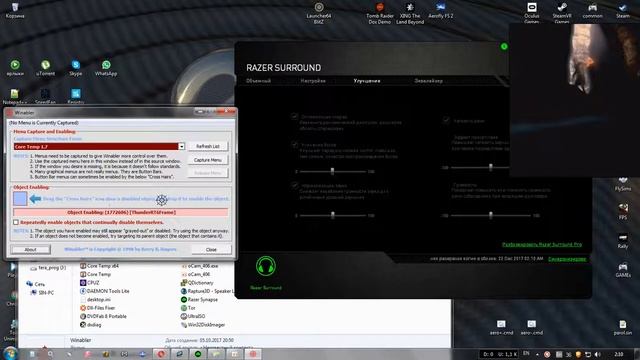Click the voice clarity slider handle
Screen dimensions: 640x360
491,167
